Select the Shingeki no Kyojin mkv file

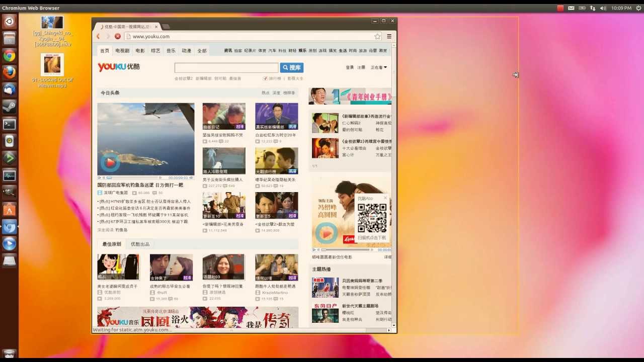(52, 31)
